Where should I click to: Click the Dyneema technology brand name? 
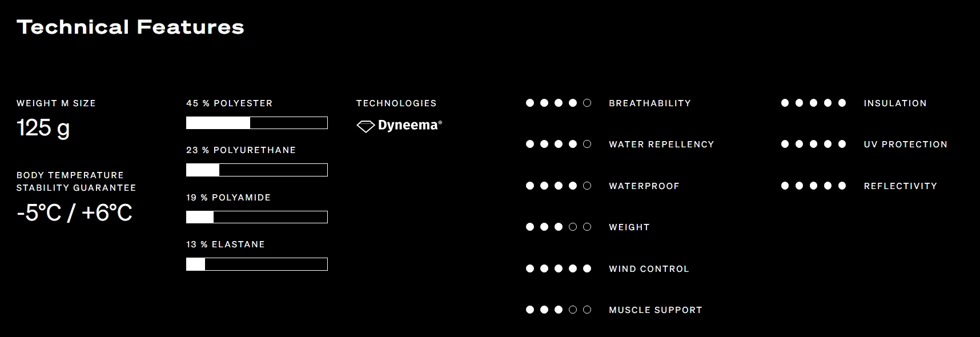click(409, 126)
